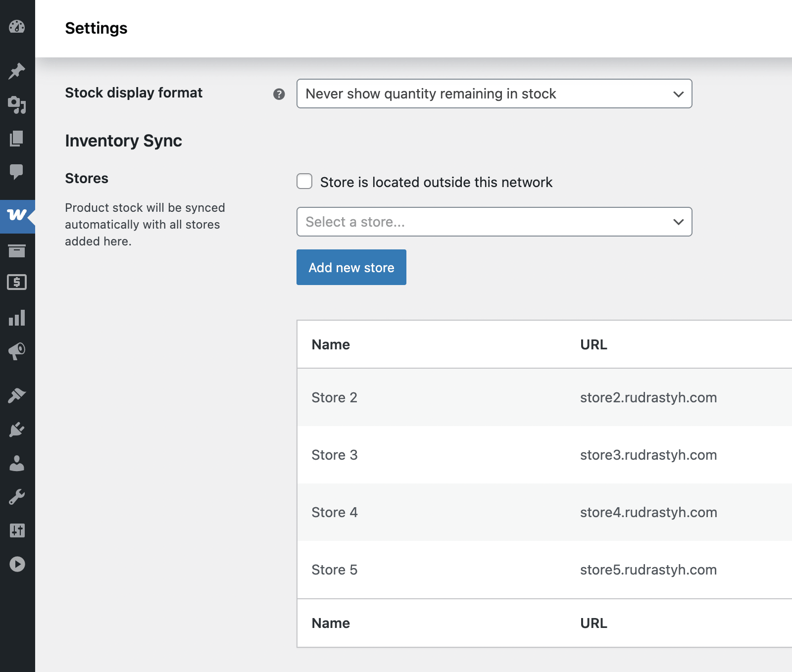The width and height of the screenshot is (792, 672).
Task: Open the Users person icon
Action: tap(17, 463)
